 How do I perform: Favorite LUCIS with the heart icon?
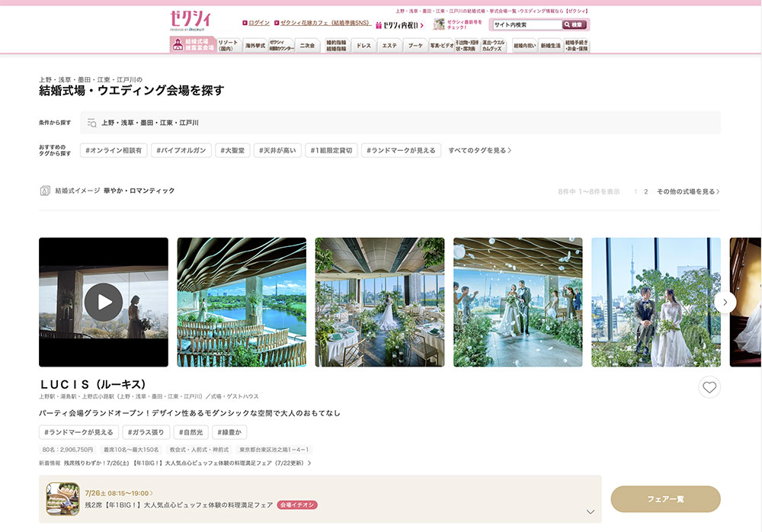click(x=709, y=387)
